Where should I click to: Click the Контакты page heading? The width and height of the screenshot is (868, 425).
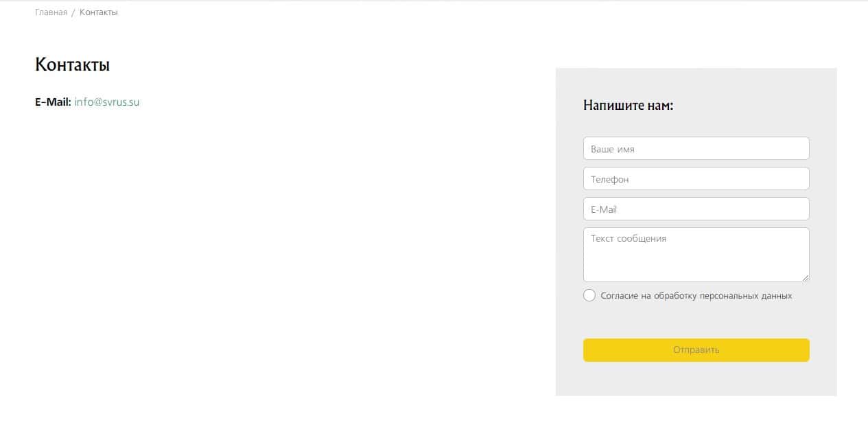click(72, 65)
